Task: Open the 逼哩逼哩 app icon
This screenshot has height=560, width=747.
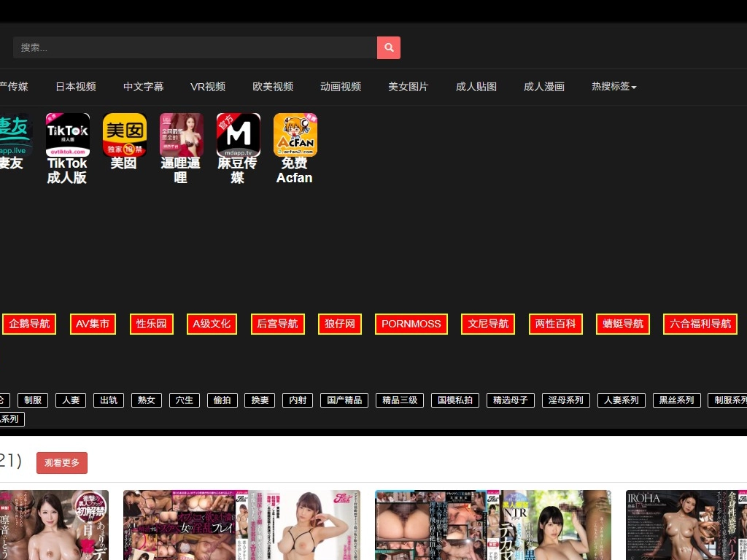Action: point(181,135)
